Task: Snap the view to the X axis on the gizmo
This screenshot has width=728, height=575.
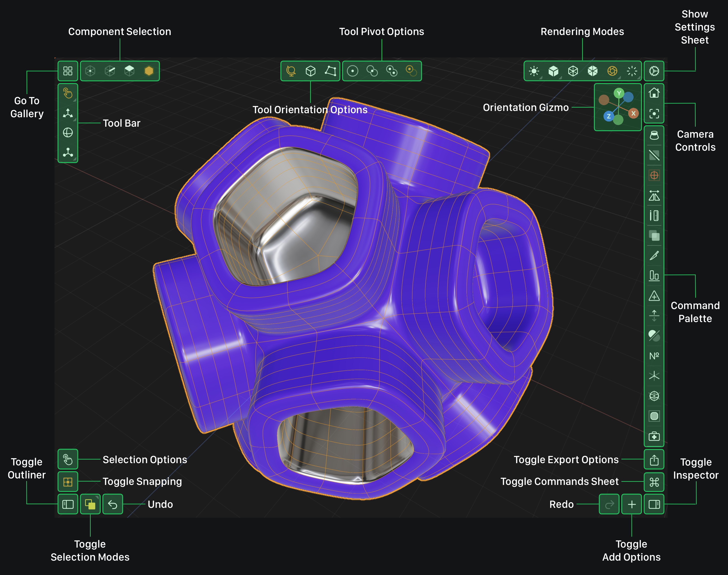Action: coord(634,113)
